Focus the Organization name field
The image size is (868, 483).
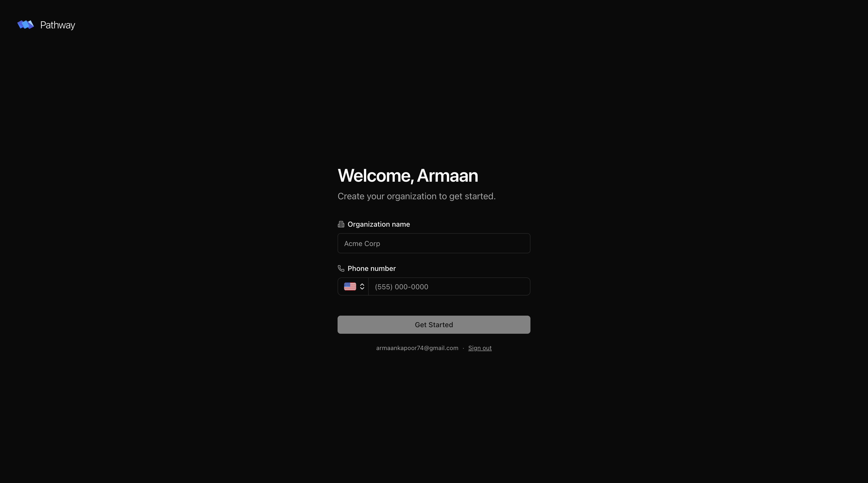tap(434, 243)
